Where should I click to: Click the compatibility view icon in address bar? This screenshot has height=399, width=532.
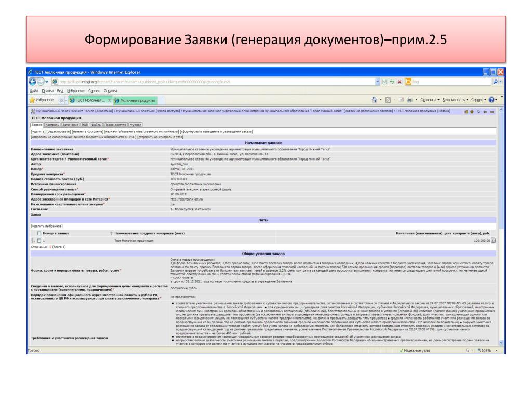click(385, 82)
